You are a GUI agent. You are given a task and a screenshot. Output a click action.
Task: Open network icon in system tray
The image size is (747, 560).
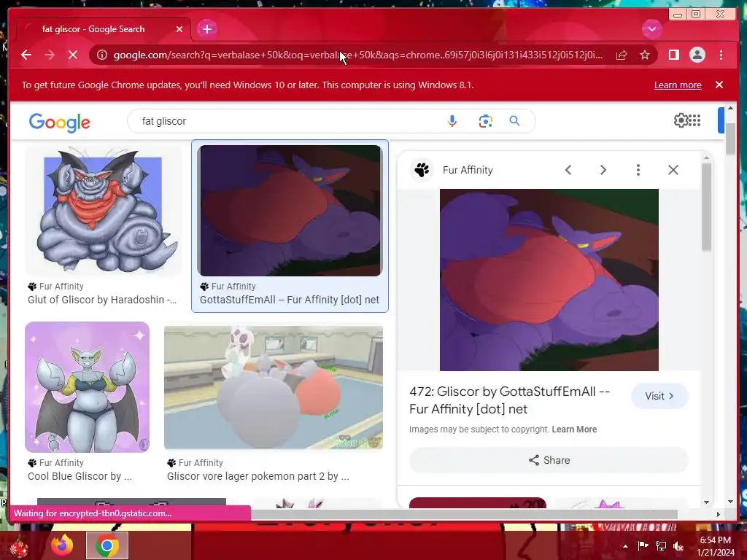click(x=661, y=546)
